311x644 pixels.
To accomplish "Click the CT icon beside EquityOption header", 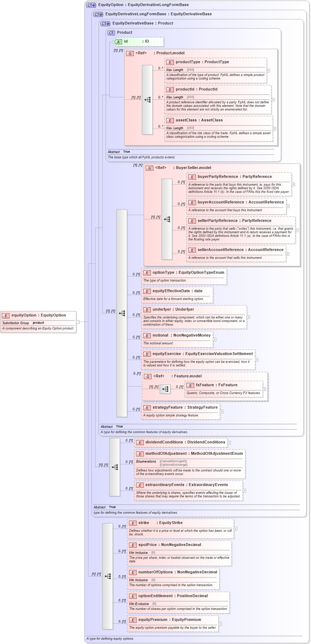I will [x=91, y=5].
